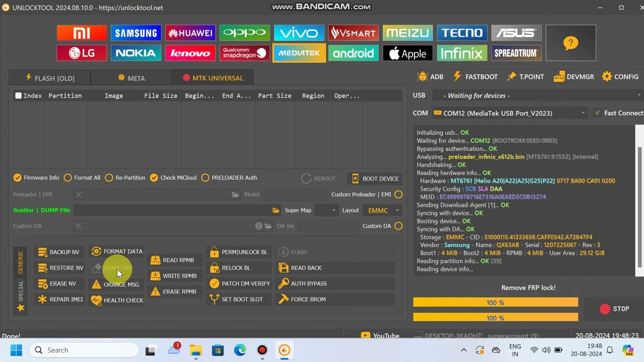Click the PERM|UNLOCK BL button

239,252
